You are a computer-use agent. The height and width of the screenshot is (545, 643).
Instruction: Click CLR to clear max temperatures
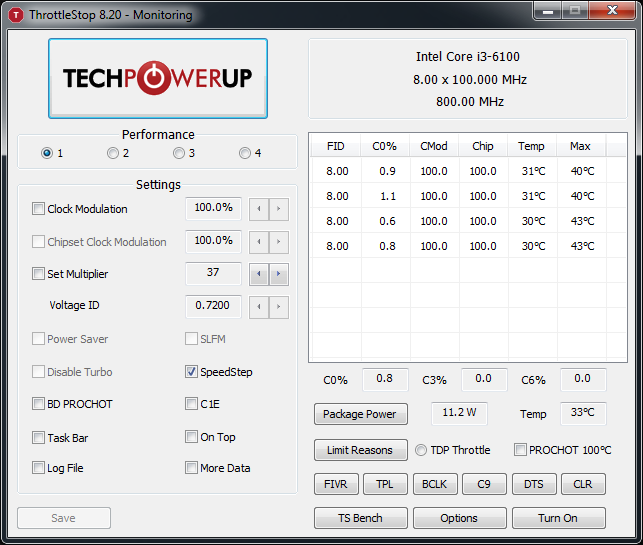583,484
